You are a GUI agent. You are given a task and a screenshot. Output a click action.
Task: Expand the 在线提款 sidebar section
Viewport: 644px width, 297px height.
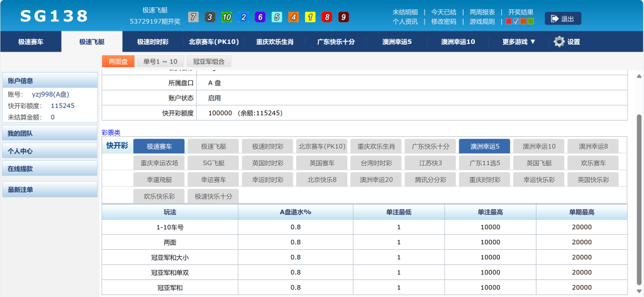coord(50,169)
